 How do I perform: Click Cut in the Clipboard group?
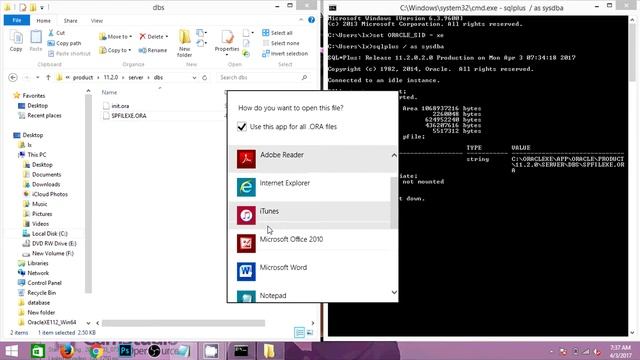(56, 33)
